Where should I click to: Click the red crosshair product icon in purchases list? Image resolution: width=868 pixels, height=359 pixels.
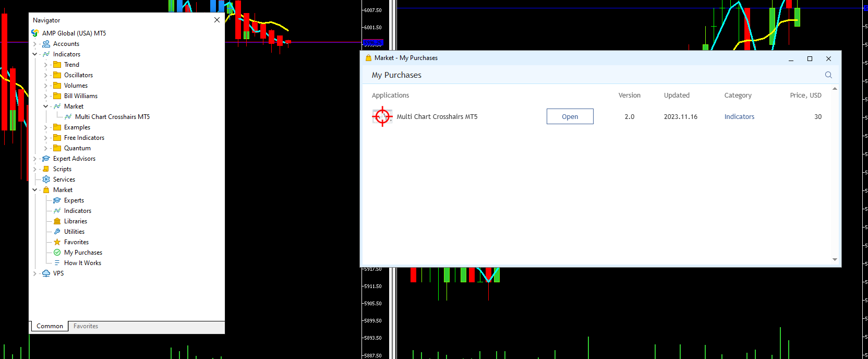pyautogui.click(x=382, y=116)
